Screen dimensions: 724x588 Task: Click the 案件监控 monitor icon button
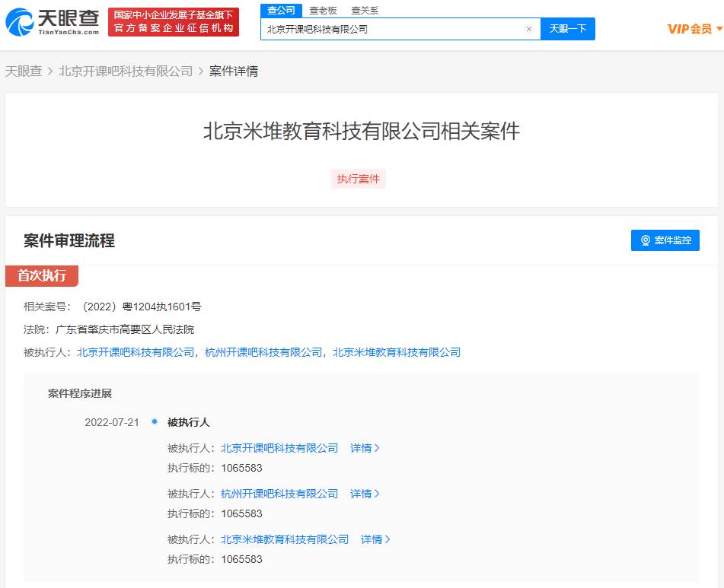pyautogui.click(x=665, y=240)
